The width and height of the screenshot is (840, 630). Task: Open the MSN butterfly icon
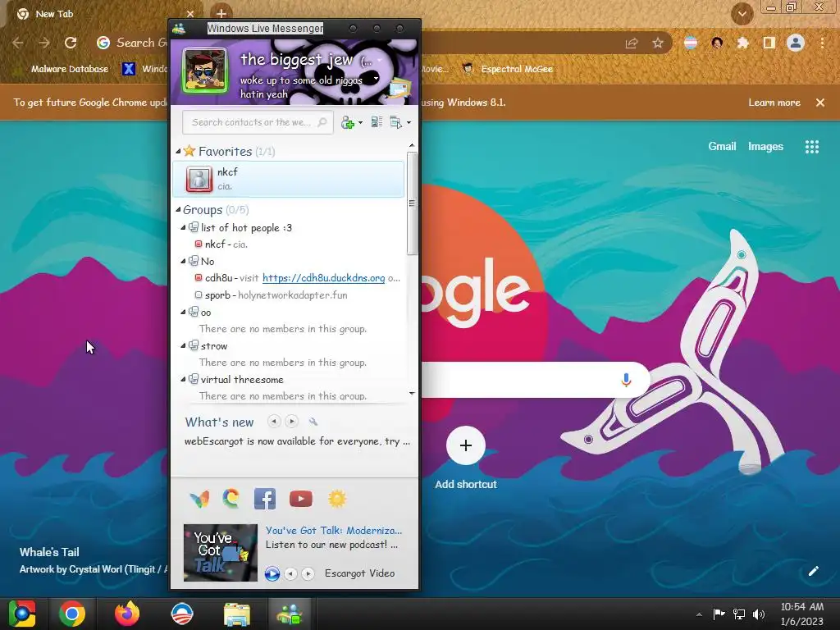click(199, 499)
